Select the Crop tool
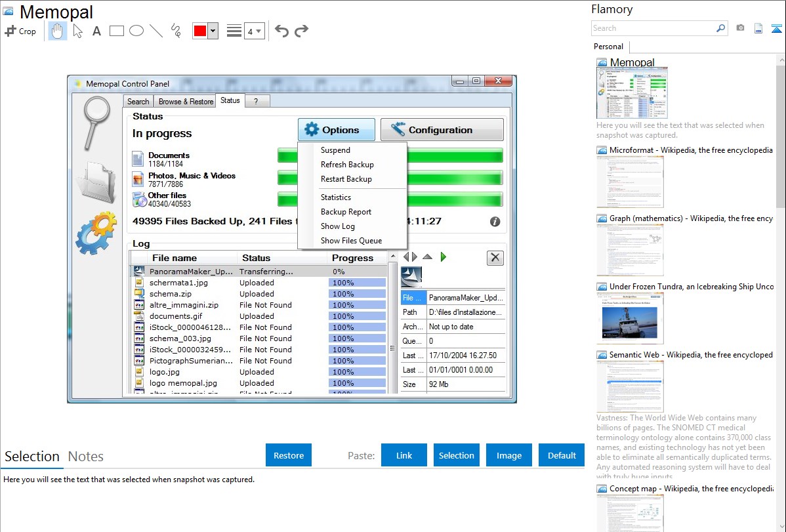786x532 pixels. 20,31
